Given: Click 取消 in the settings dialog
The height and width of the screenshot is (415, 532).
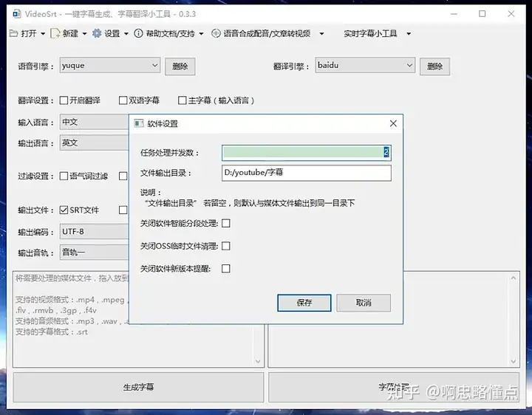Looking at the screenshot, I should coord(364,303).
